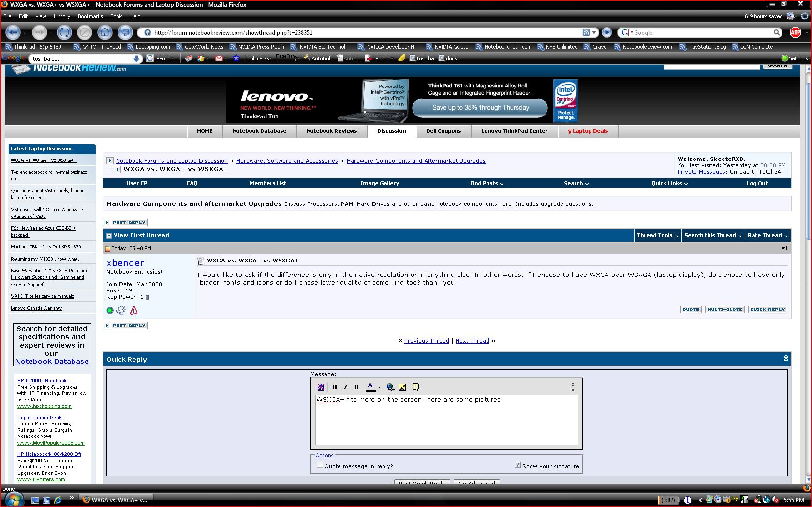Viewport: 812px width, 507px height.
Task: Switch to the Dell Coupons tab
Action: [443, 131]
